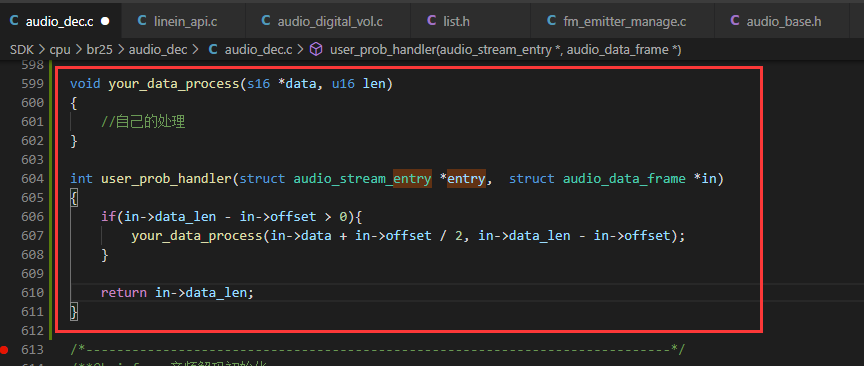Open the cpu breadcrumb segment
864x366 pixels.
point(60,50)
